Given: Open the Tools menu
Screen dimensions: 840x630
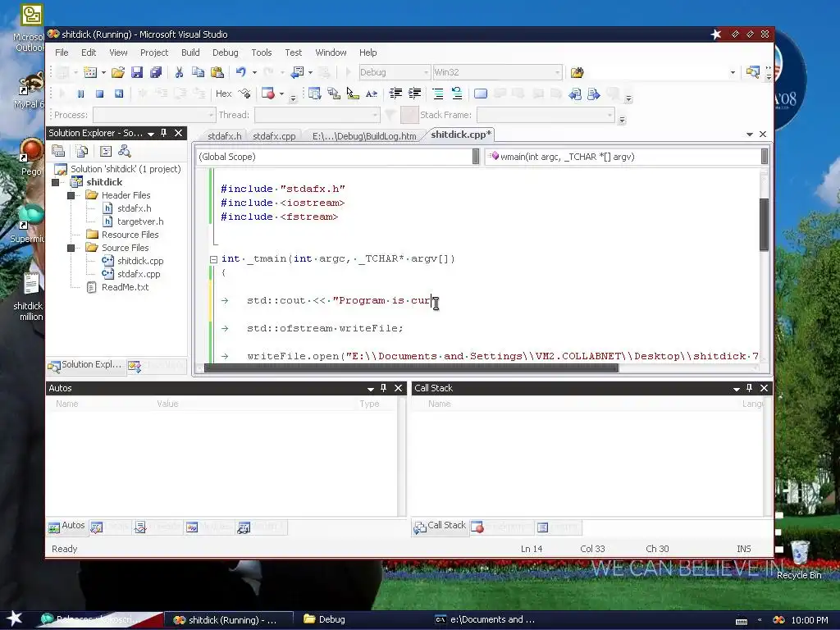Looking at the screenshot, I should 262,52.
